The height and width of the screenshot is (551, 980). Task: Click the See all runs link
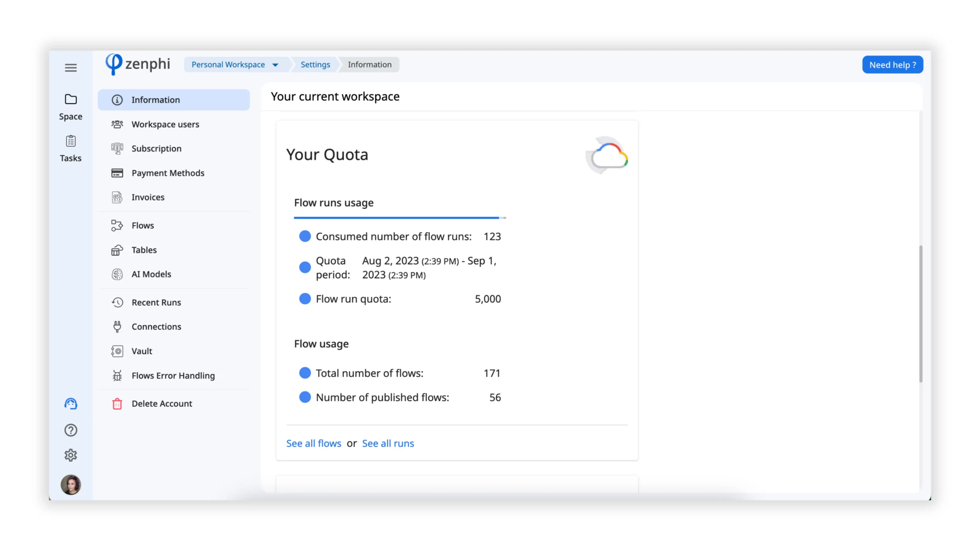point(388,443)
